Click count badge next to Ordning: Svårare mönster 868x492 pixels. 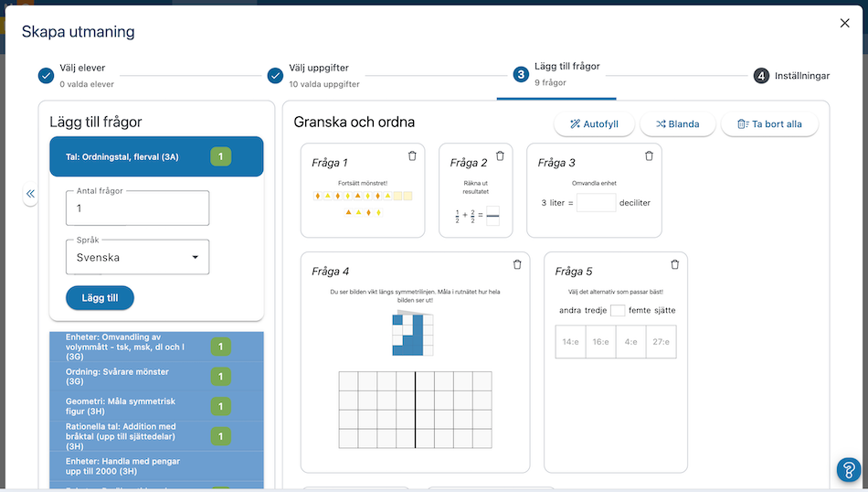[x=220, y=377]
